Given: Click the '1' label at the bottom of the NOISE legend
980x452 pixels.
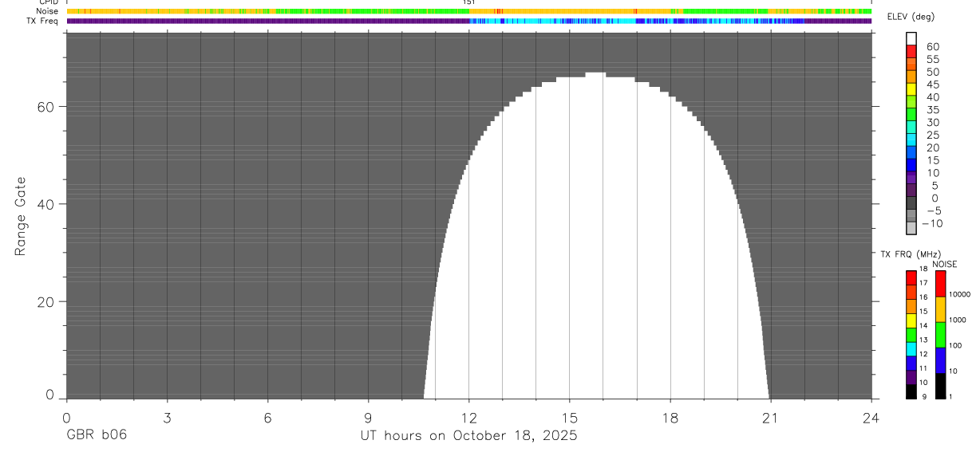Looking at the screenshot, I should pos(950,397).
